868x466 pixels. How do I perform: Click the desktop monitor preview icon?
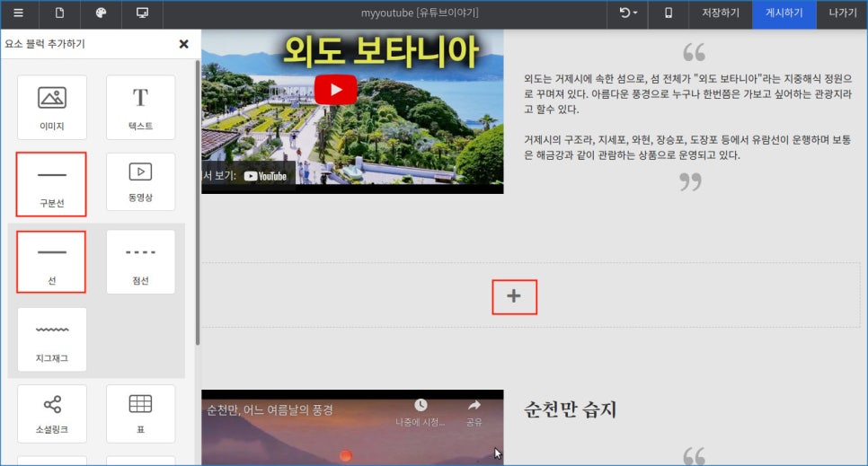[142, 13]
